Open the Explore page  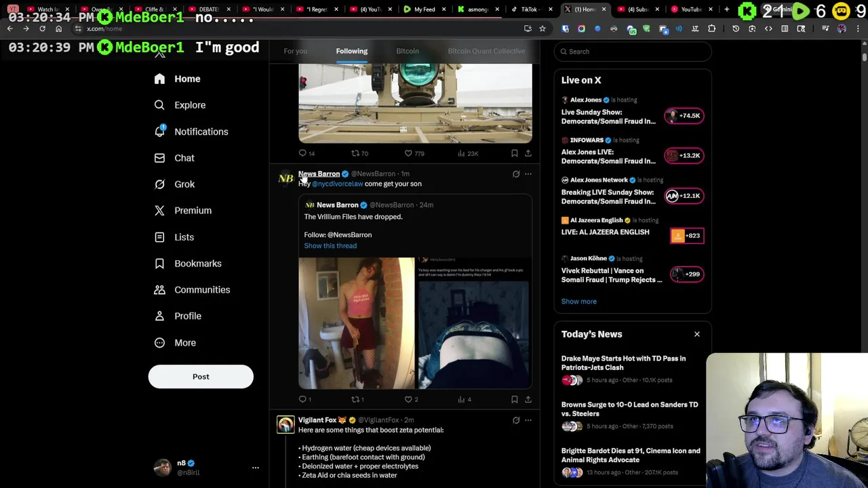[180, 105]
